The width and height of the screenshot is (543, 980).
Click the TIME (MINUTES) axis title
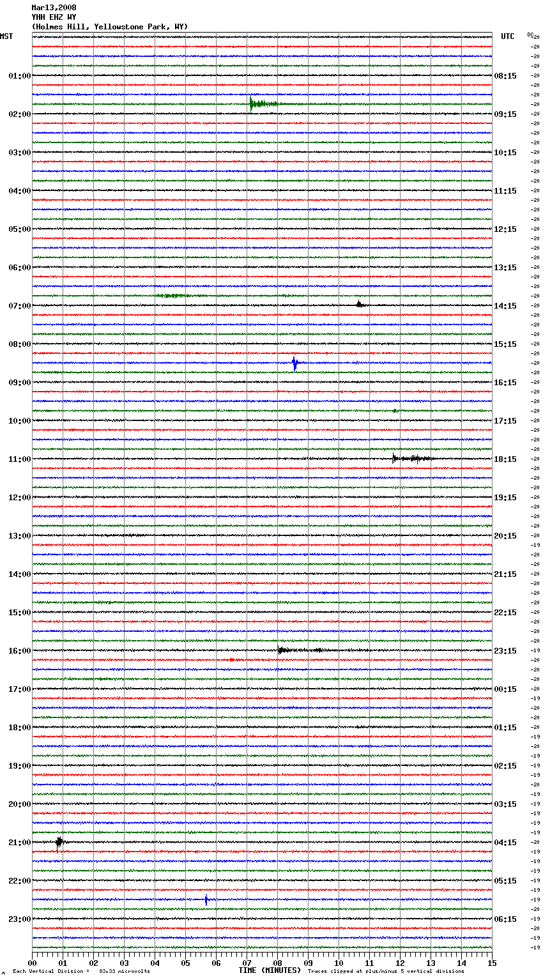(x=270, y=970)
